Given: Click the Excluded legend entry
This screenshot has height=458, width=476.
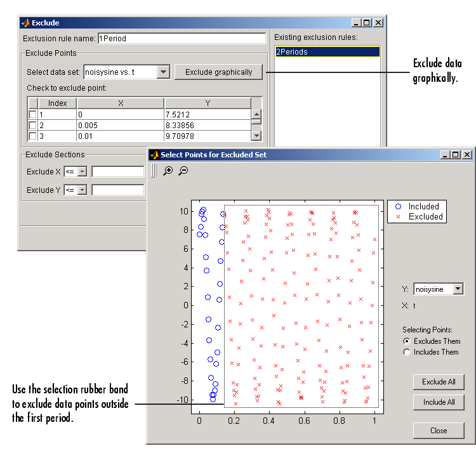Looking at the screenshot, I should tap(420, 217).
